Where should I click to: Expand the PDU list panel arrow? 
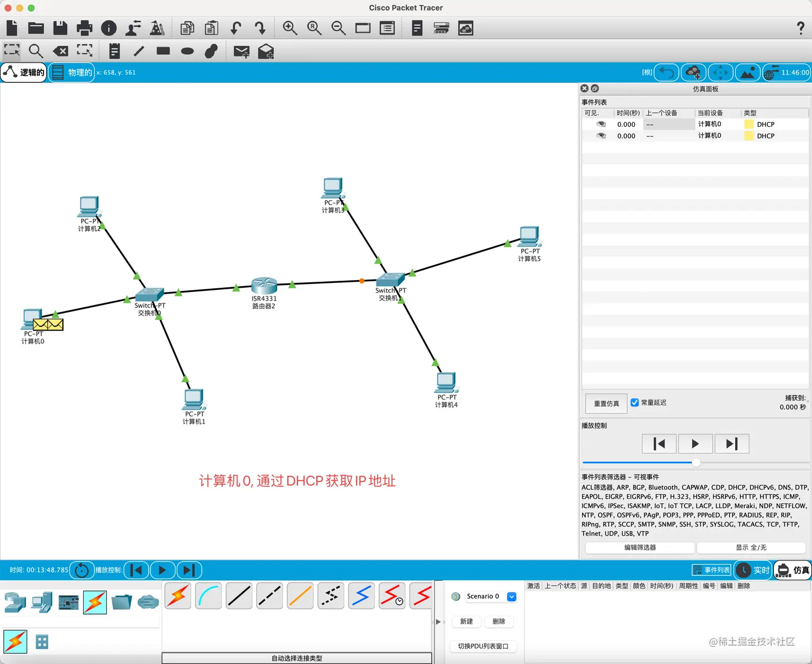click(438, 622)
